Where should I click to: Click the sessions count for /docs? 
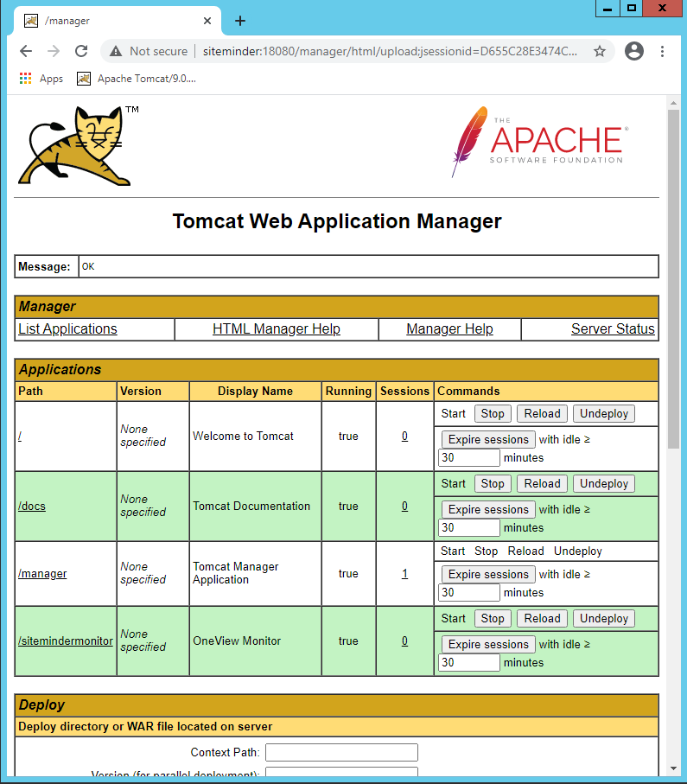click(x=404, y=506)
